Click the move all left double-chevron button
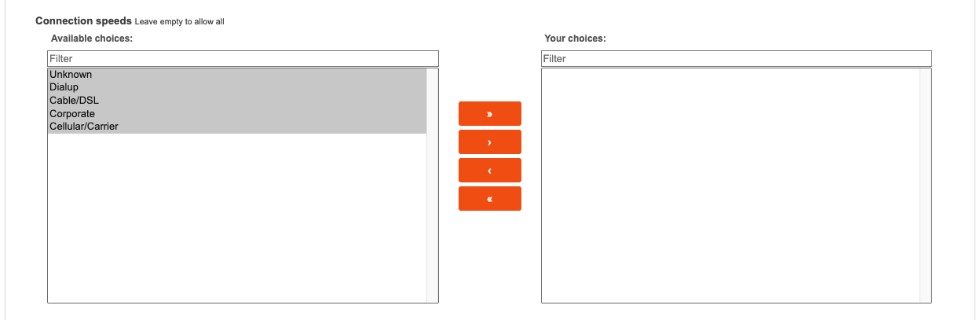Image resolution: width=980 pixels, height=320 pixels. [489, 199]
